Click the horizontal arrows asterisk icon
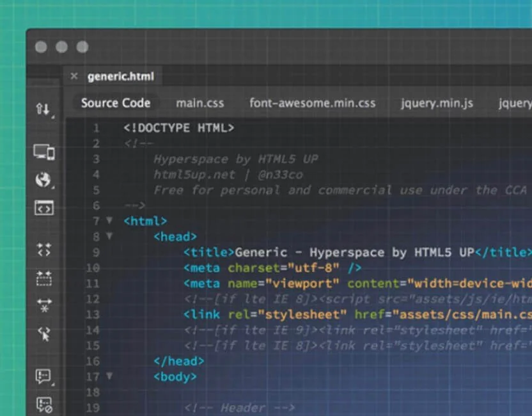The height and width of the screenshot is (416, 532). (43, 305)
